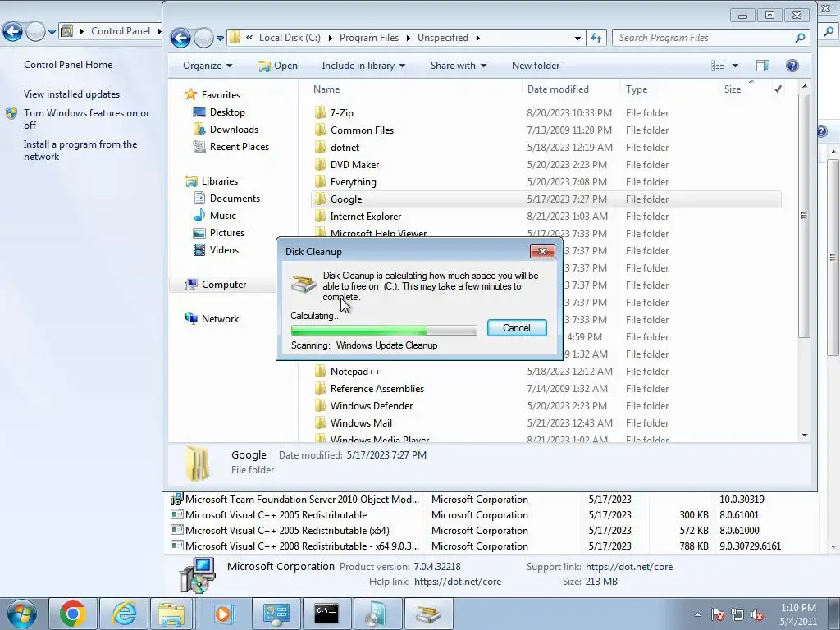The height and width of the screenshot is (630, 840).
Task: Open the Pictures library
Action: pyautogui.click(x=226, y=232)
